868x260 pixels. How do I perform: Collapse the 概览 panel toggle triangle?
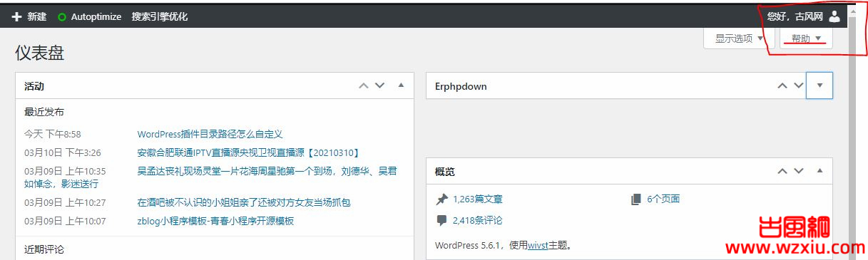[820, 171]
